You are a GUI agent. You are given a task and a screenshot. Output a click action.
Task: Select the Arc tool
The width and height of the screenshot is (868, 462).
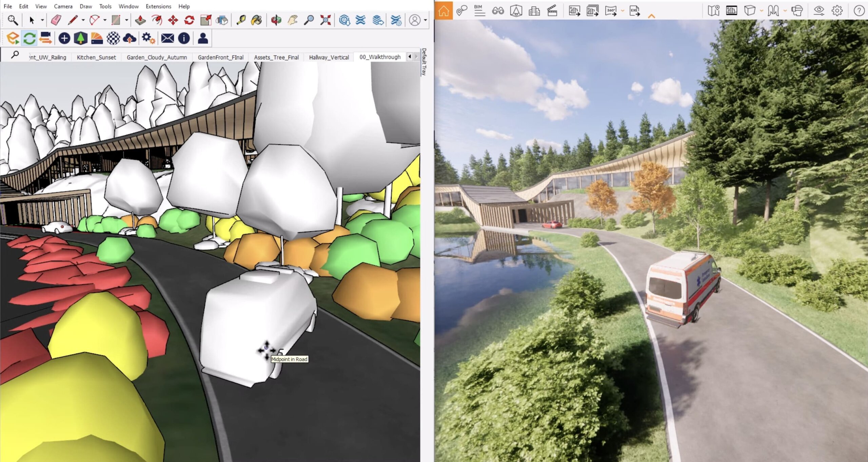tap(94, 20)
